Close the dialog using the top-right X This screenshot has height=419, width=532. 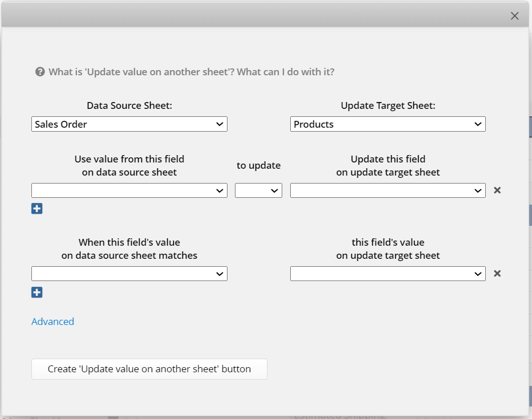514,16
